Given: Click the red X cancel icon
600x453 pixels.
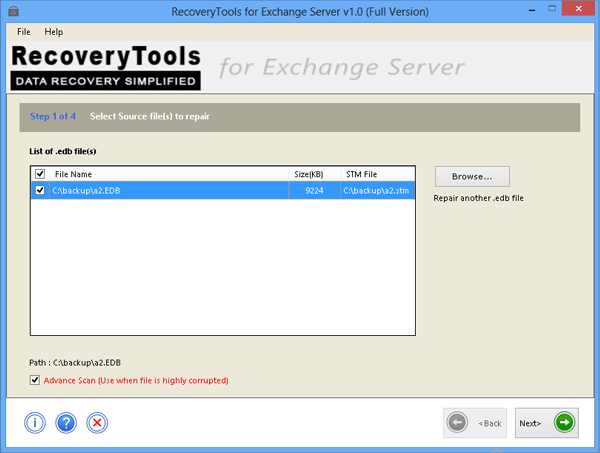Looking at the screenshot, I should point(97,423).
